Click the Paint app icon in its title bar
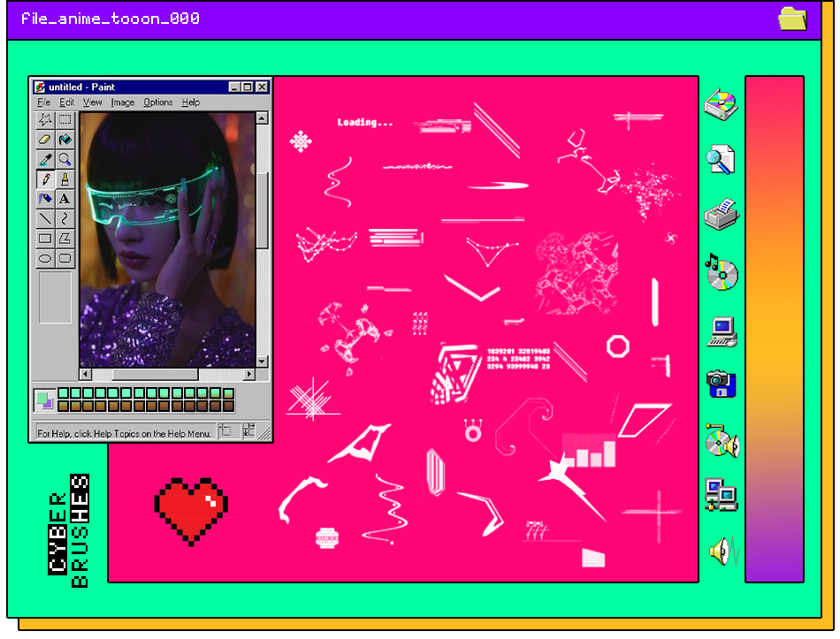The width and height of the screenshot is (840, 639). click(40, 87)
